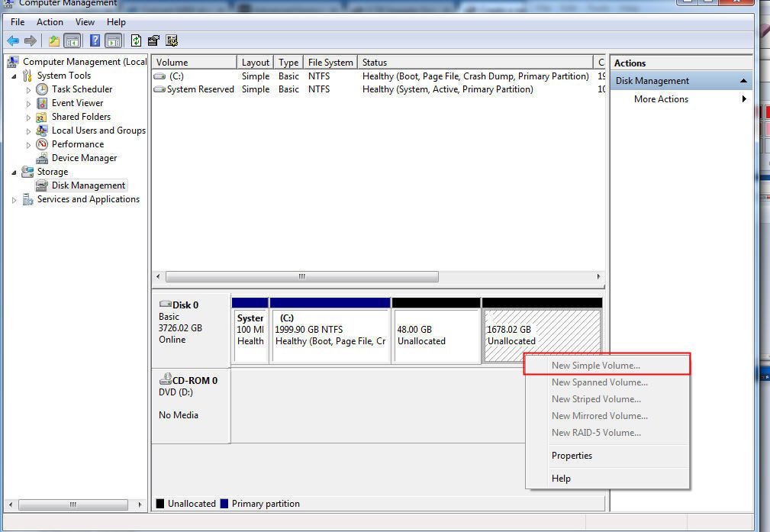Sort by the Layout column header
The height and width of the screenshot is (532, 770).
[255, 63]
